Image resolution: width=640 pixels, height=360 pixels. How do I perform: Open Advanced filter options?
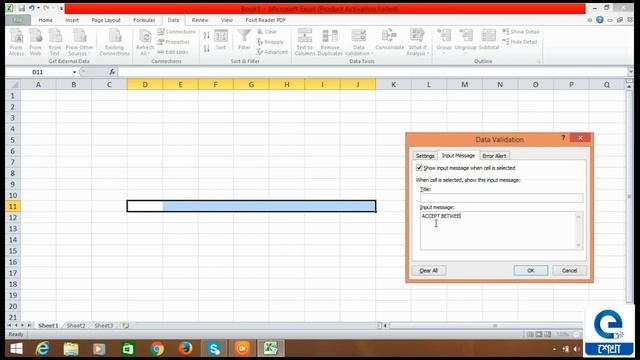(x=272, y=52)
